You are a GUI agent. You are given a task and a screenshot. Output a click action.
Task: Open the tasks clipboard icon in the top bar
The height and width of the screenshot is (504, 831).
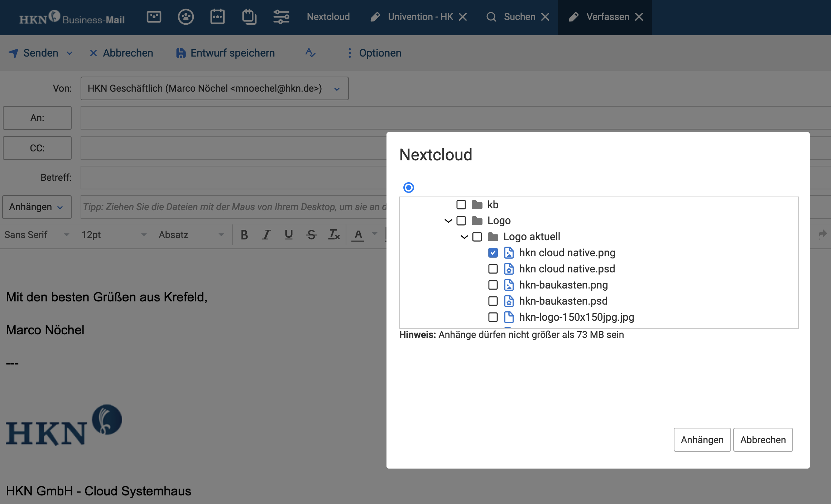coord(249,17)
